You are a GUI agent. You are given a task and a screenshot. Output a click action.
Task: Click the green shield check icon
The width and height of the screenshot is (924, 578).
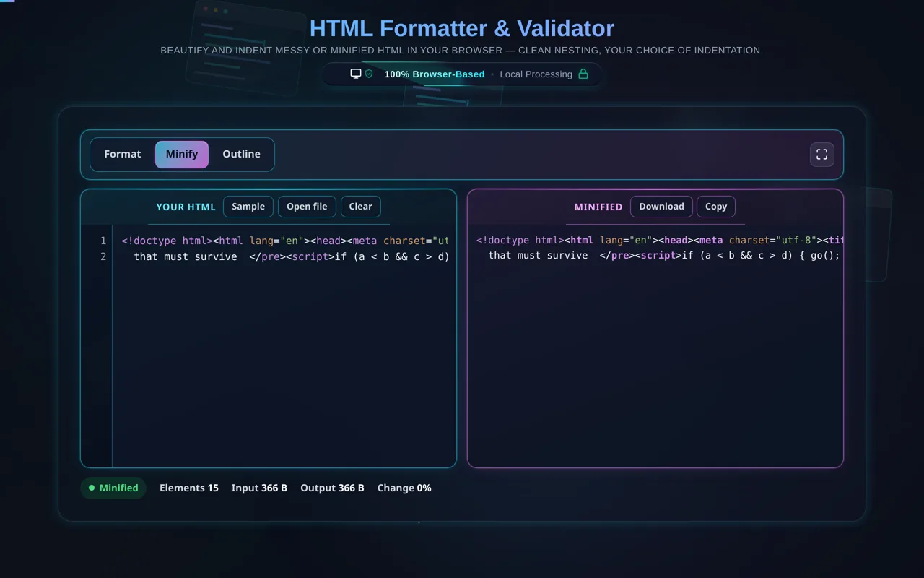click(x=369, y=74)
